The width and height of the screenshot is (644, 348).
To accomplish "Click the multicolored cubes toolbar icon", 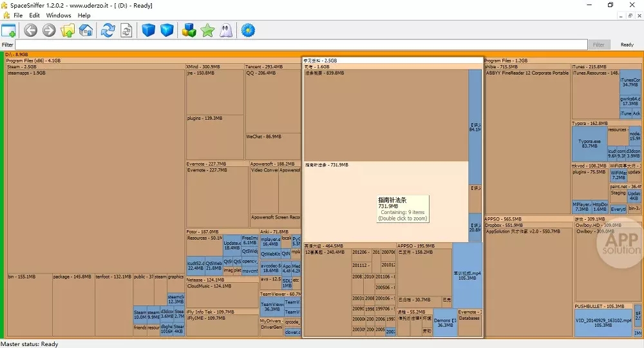I will [x=189, y=30].
